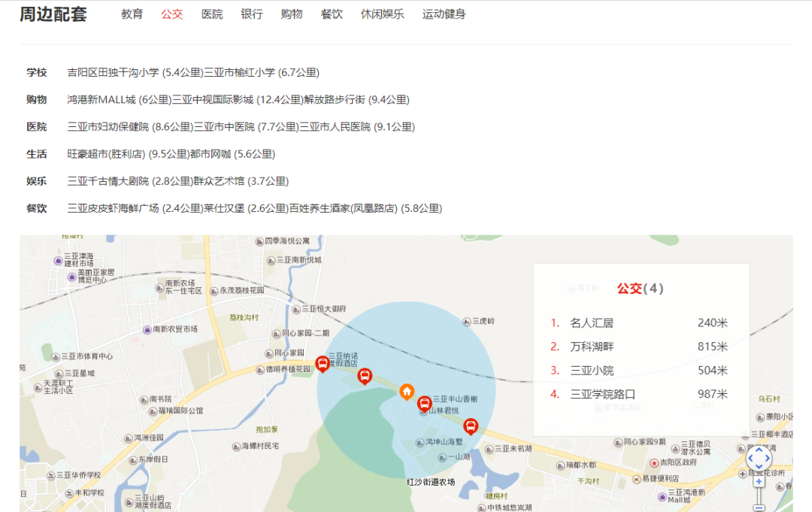Click the map pan right arrow

[x=767, y=458]
